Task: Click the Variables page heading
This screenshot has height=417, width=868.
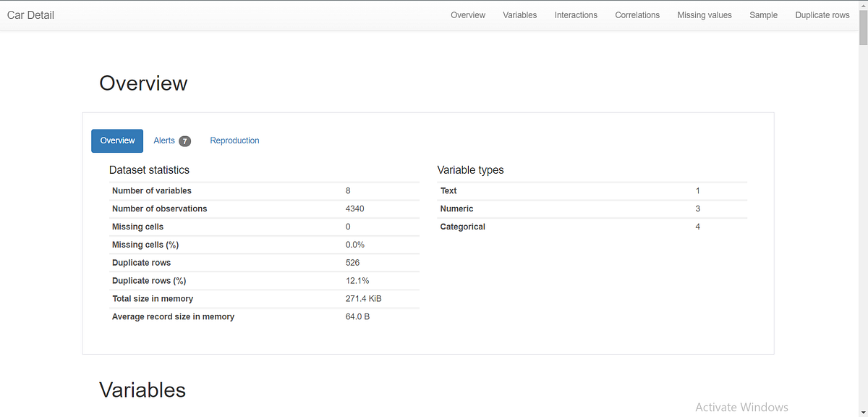Action: [x=142, y=389]
